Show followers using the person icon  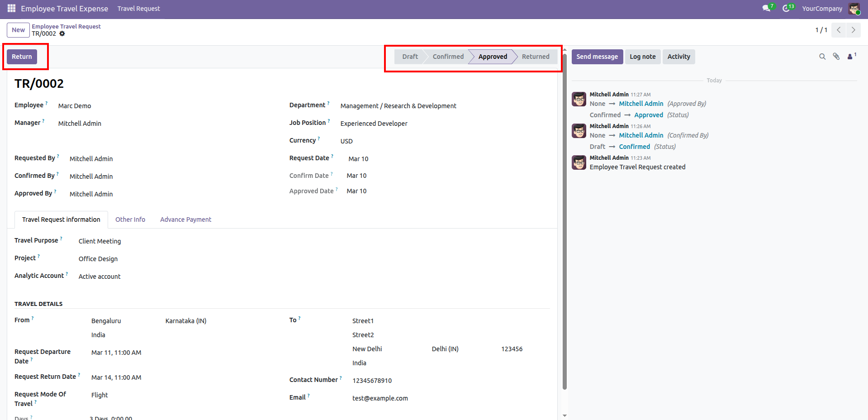(x=851, y=57)
